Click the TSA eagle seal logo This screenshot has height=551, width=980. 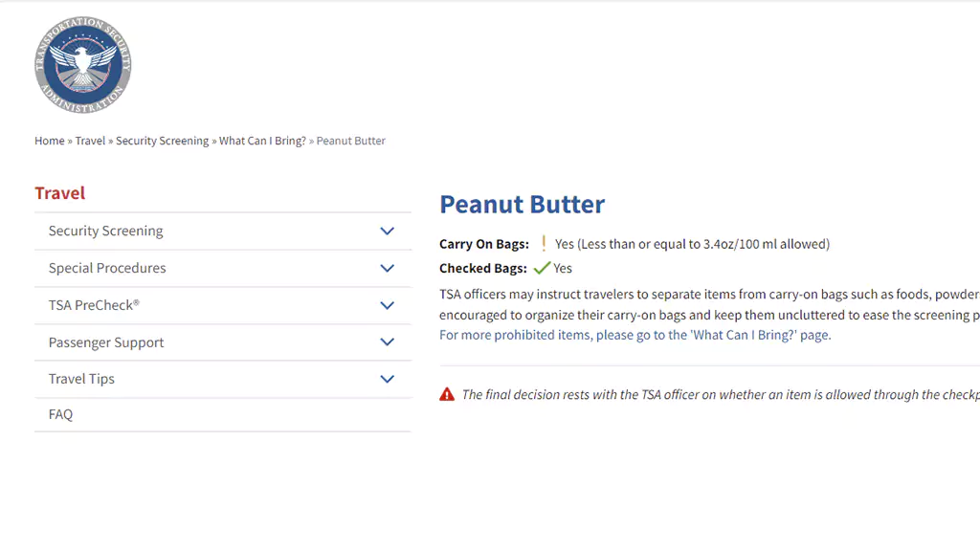pos(82,65)
